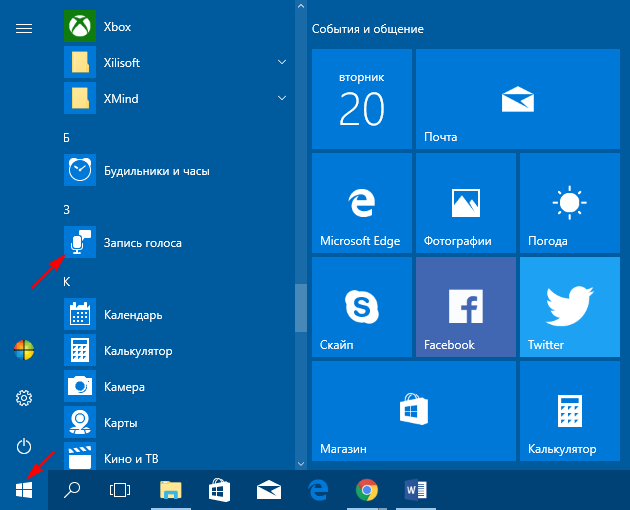Open the Xbox app icon
Image resolution: width=630 pixels, height=510 pixels.
point(80,27)
